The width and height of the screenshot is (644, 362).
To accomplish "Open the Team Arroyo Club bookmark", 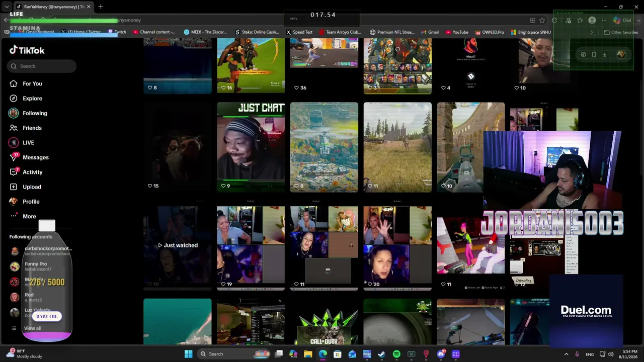I will pos(340,32).
